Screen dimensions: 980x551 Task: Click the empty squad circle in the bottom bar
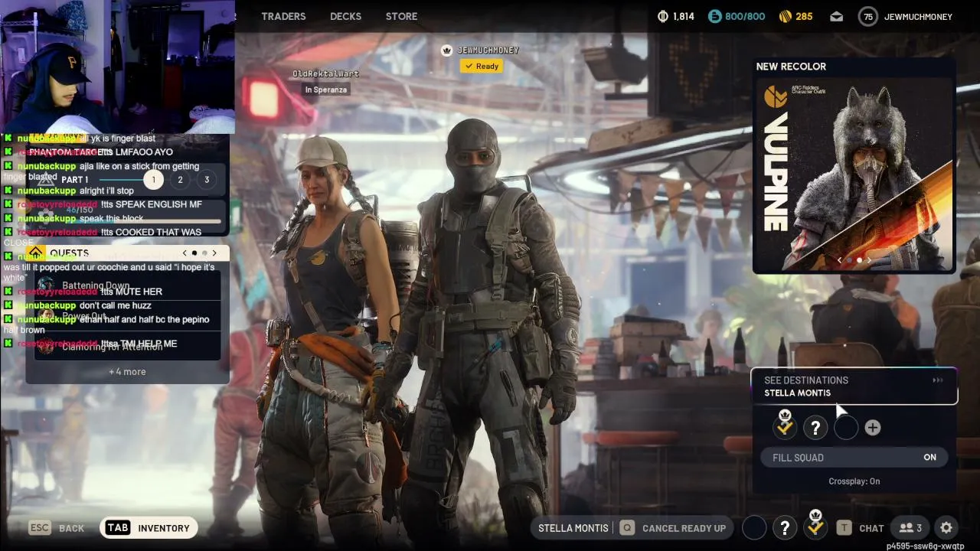click(x=754, y=527)
